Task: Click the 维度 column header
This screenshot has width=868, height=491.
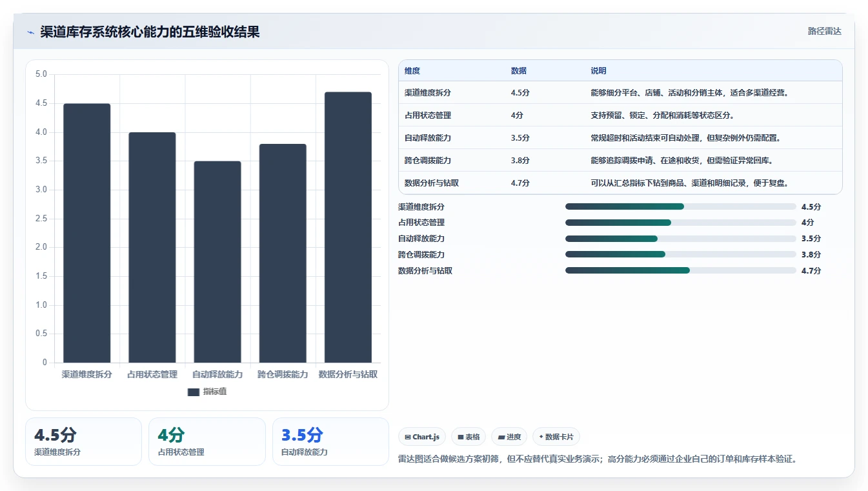Action: [x=412, y=71]
